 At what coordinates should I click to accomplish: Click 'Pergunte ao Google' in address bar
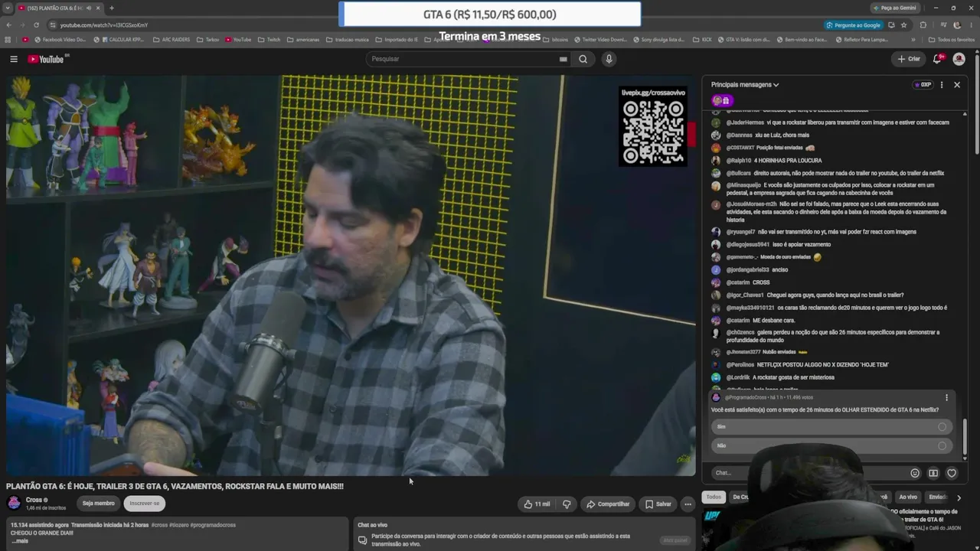pyautogui.click(x=853, y=24)
